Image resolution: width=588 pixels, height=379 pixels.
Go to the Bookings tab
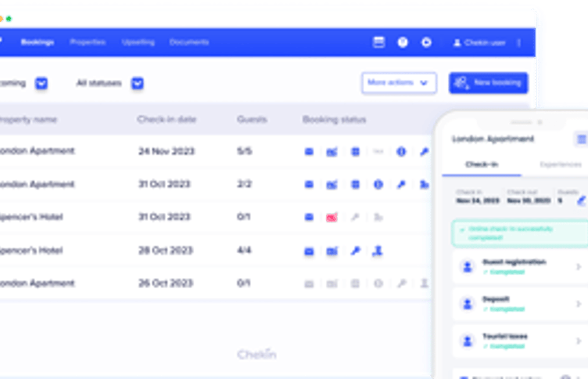pos(37,42)
